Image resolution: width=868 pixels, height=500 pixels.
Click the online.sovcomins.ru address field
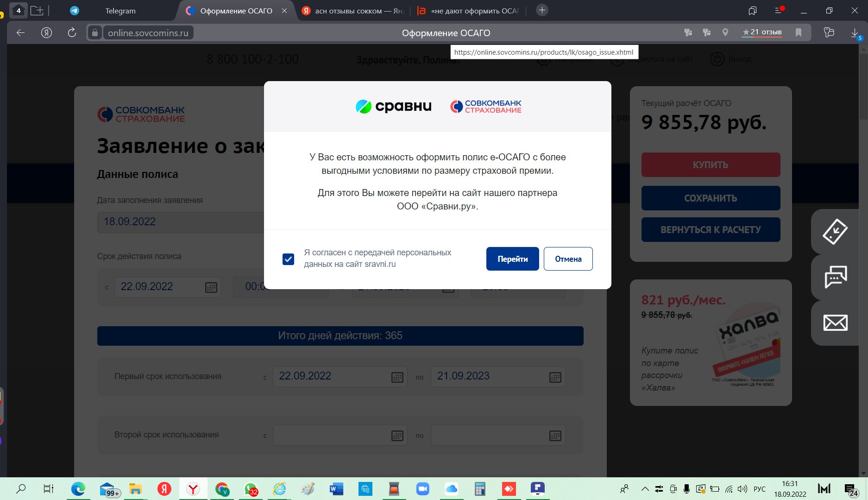(x=148, y=33)
